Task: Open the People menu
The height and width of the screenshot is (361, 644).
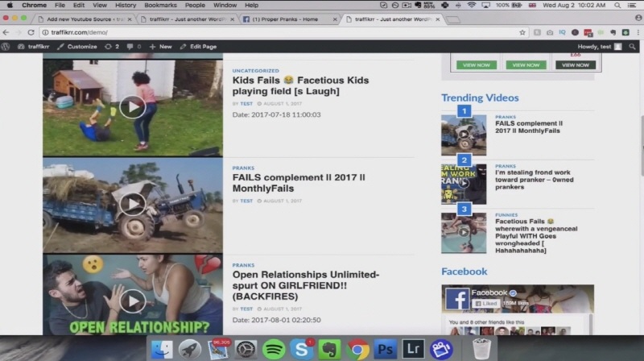Action: coord(195,6)
